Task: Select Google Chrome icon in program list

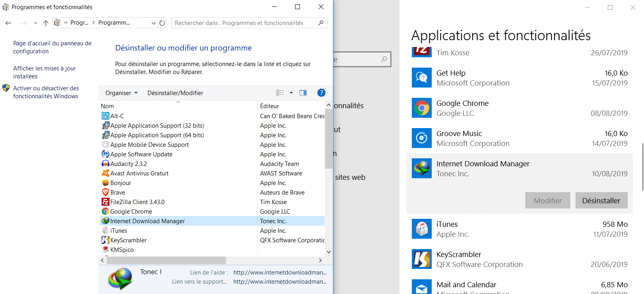Action: pos(105,211)
